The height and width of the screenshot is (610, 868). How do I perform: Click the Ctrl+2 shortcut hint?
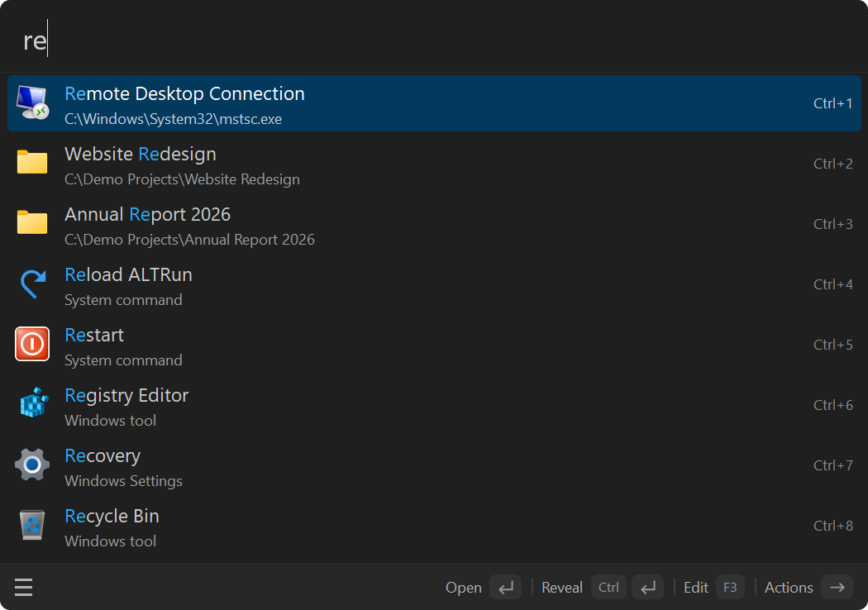832,164
